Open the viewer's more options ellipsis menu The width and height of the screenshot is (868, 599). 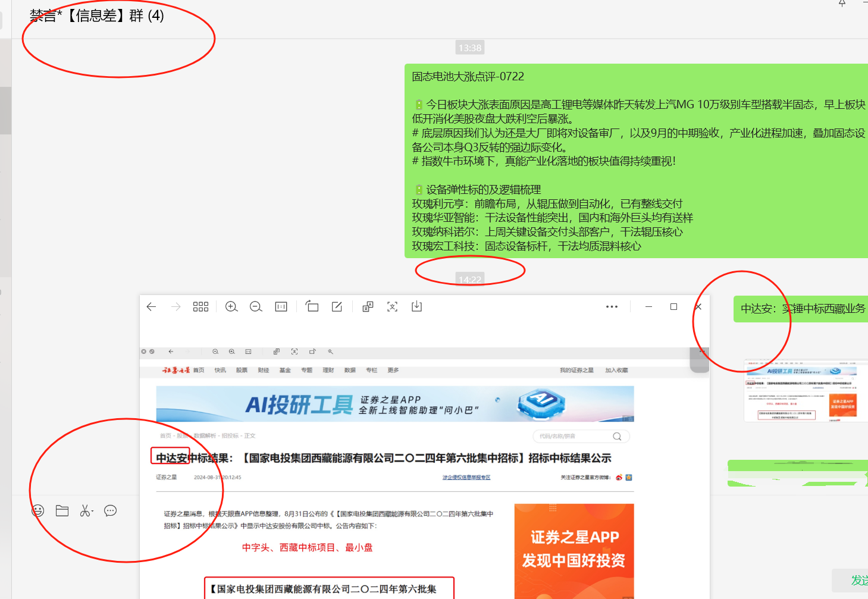click(x=612, y=306)
